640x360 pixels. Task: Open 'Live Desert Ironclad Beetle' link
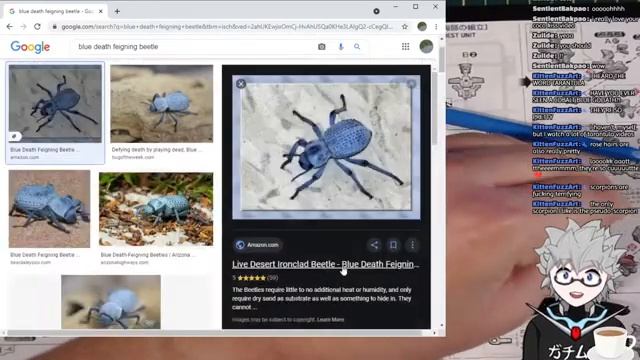pos(326,264)
